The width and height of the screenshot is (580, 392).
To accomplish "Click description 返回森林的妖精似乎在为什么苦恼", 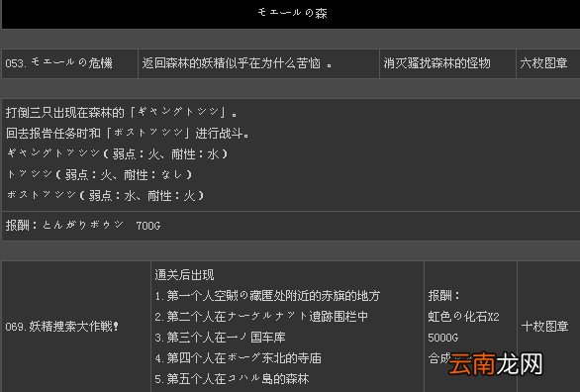I will point(238,63).
